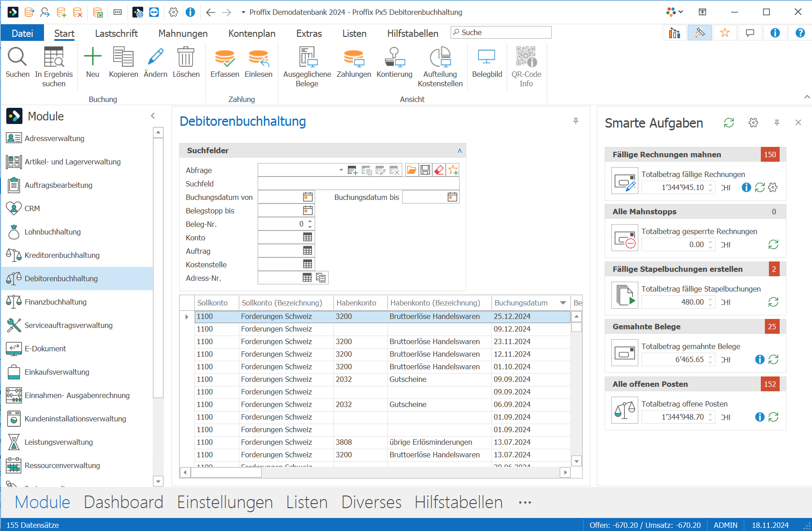This screenshot has width=812, height=531.
Task: Open Aufteilung Kostenstellen icon
Action: click(x=440, y=57)
